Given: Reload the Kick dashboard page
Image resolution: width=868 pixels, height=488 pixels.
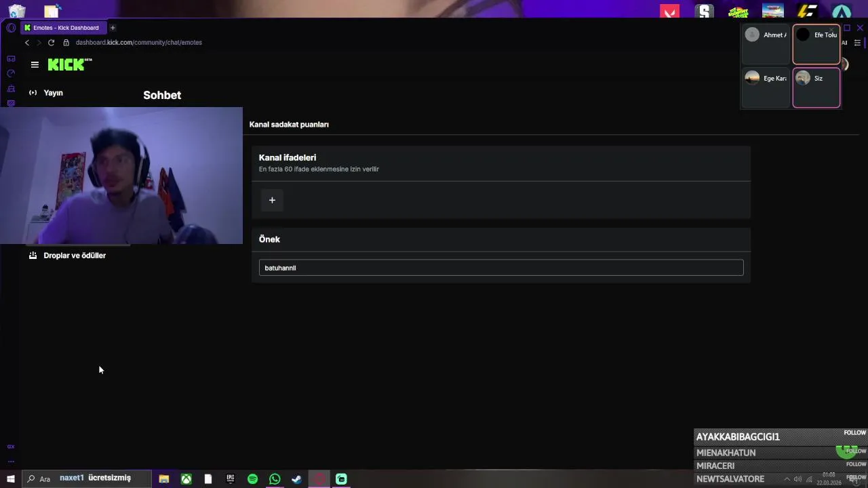Looking at the screenshot, I should [51, 43].
